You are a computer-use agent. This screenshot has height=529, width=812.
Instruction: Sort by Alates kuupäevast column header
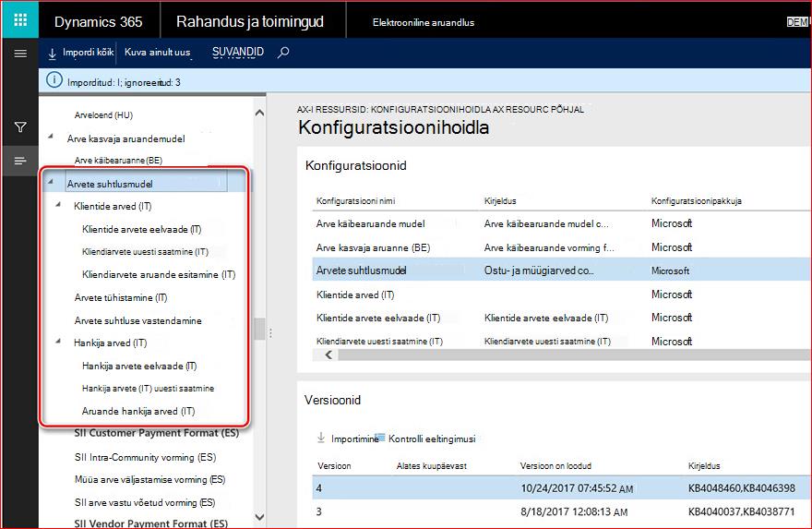pos(432,466)
